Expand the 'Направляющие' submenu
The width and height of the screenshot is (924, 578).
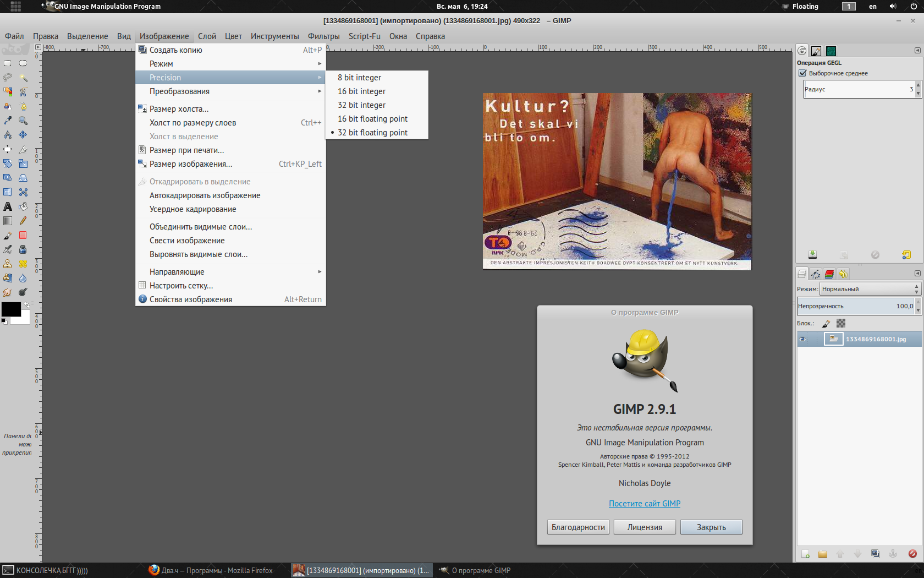[x=230, y=272]
